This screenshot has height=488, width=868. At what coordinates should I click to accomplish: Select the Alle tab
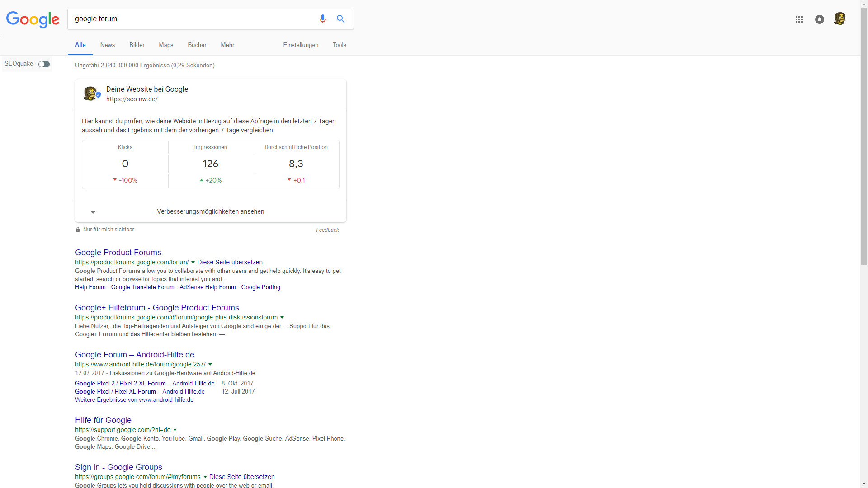pyautogui.click(x=80, y=45)
